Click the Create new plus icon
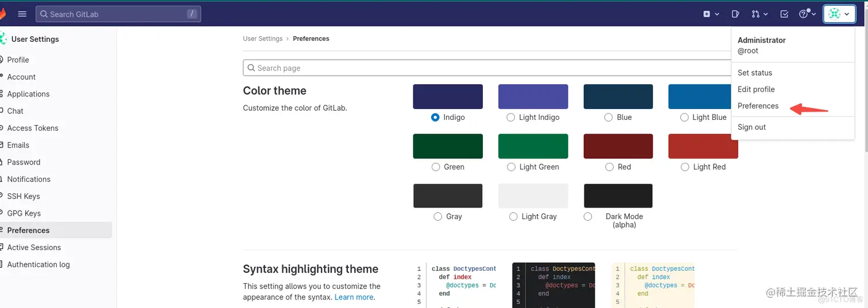 pyautogui.click(x=707, y=14)
